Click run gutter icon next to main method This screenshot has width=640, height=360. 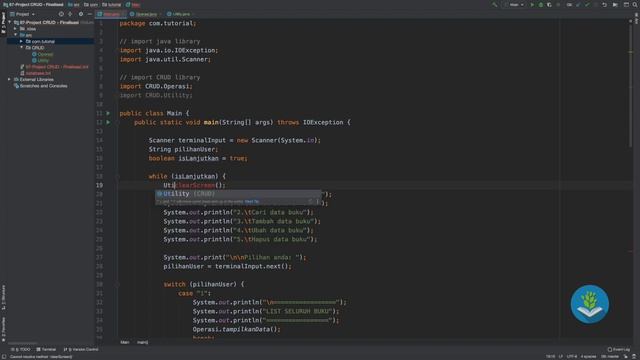pyautogui.click(x=108, y=122)
